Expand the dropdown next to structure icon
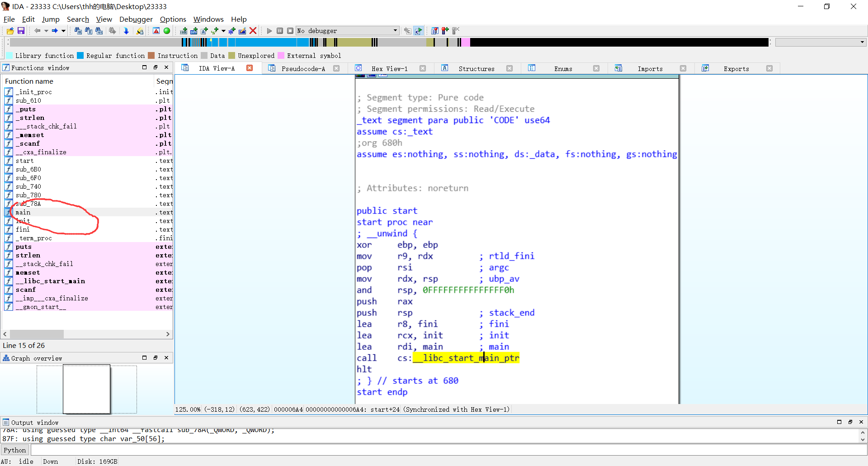This screenshot has width=868, height=466. tap(223, 31)
